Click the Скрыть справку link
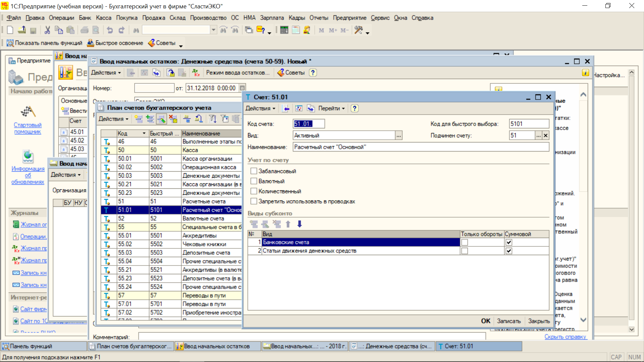Screen dimensions: 644x362 click(x=565, y=337)
